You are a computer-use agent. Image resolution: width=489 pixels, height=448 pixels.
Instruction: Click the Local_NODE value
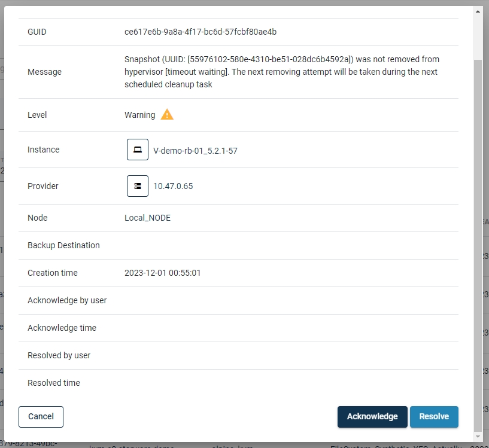tap(147, 218)
